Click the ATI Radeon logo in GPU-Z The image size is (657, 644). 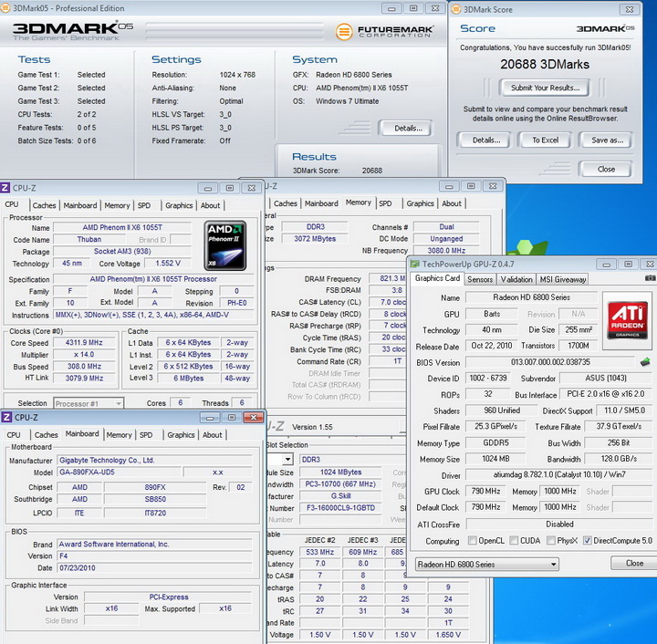pos(627,320)
